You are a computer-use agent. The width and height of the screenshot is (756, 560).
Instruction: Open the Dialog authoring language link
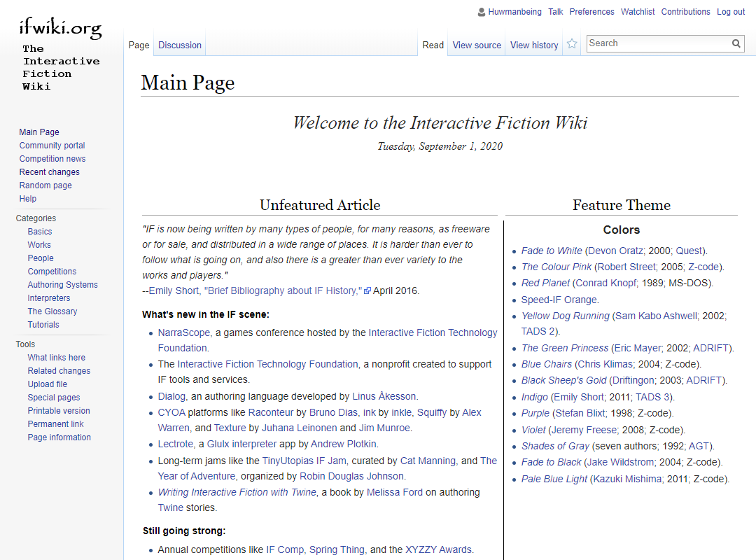tap(171, 396)
